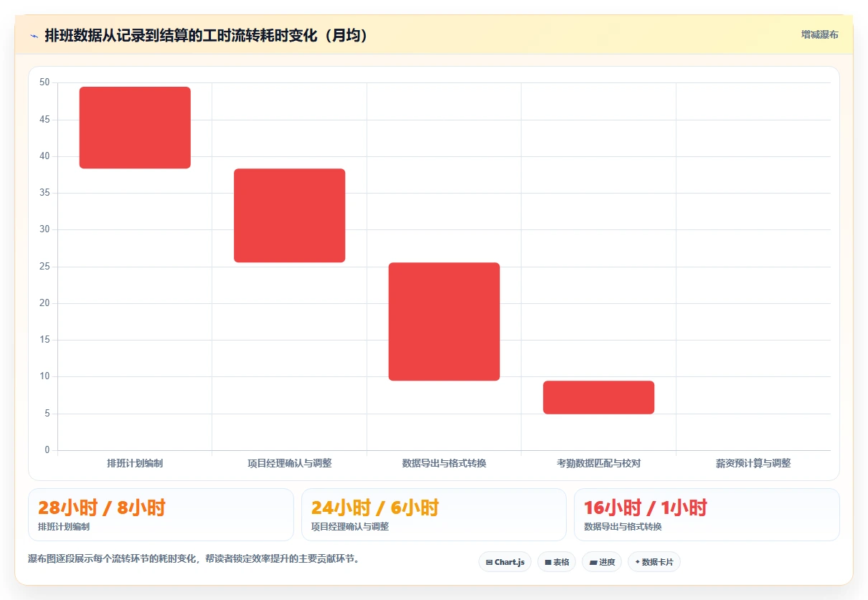Viewport: 868px width, 600px height.
Task: Click the description text starting 瀑布图逐段展示
Action: pyautogui.click(x=194, y=559)
